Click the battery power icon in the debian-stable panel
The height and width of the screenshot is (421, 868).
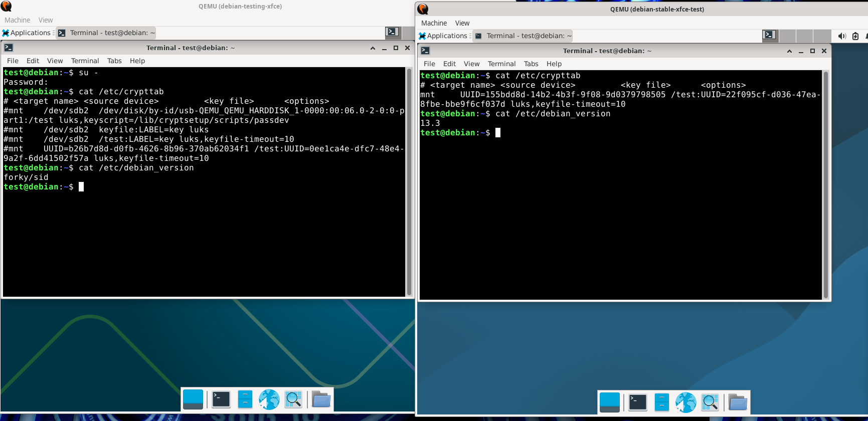click(x=855, y=36)
